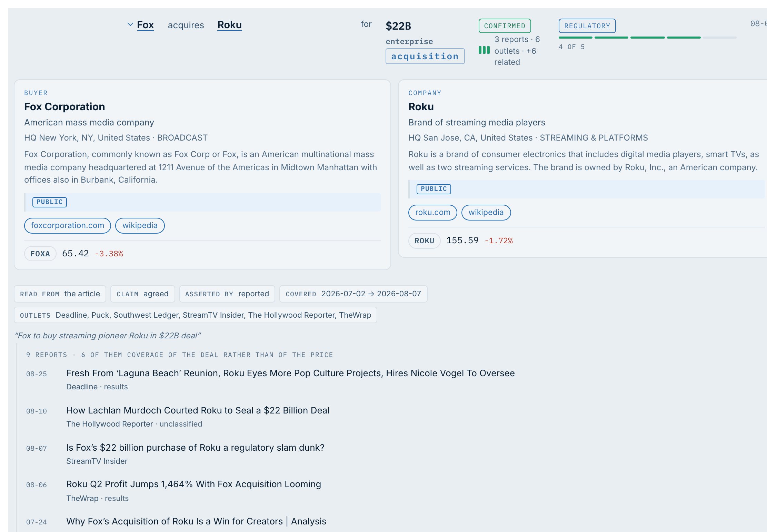Open the foxcorporation.com link

click(68, 226)
